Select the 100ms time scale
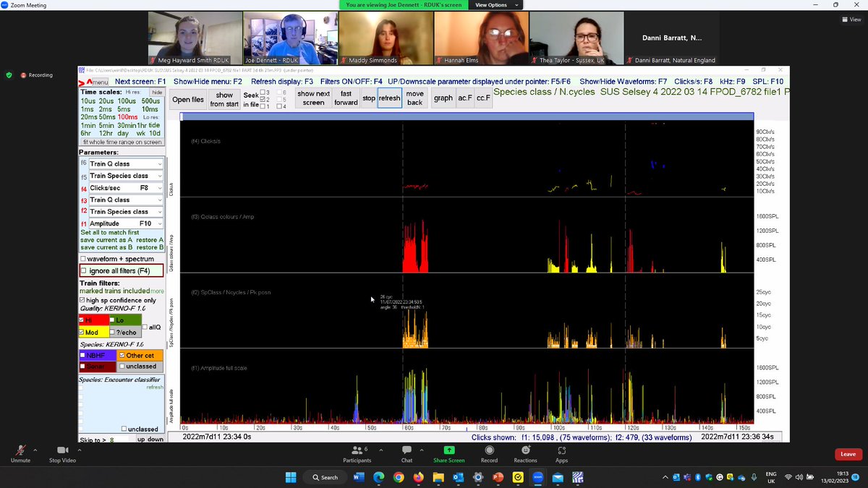The height and width of the screenshot is (488, 868). [127, 116]
